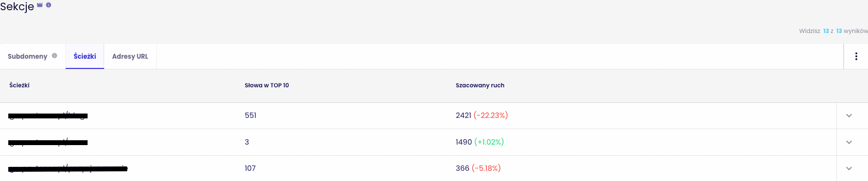The height and width of the screenshot is (181, 868).
Task: Open the Adresy URL tab
Action: click(x=130, y=56)
